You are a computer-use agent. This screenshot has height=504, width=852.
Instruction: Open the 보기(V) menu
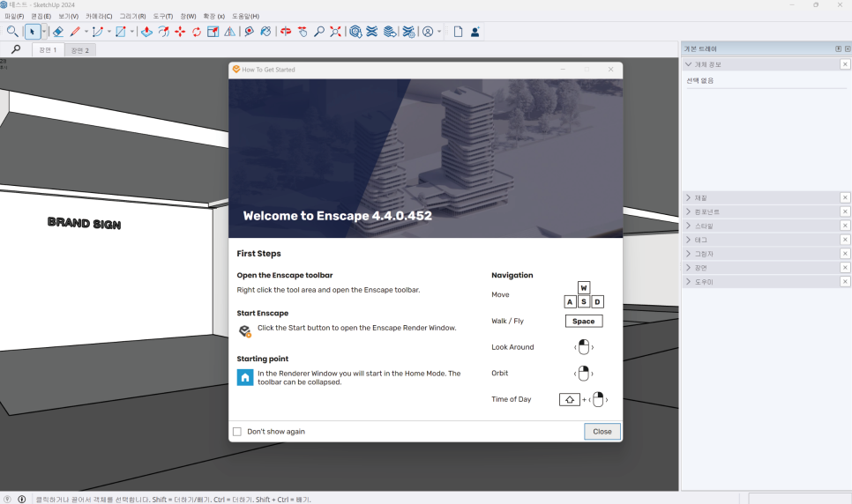[69, 16]
